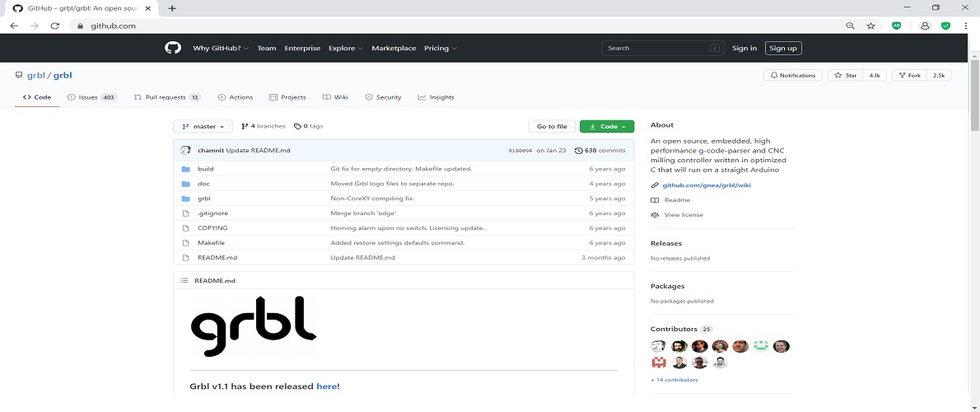Image resolution: width=980 pixels, height=412 pixels.
Task: Close the GitHub grbl browser tab
Action: pyautogui.click(x=149, y=8)
